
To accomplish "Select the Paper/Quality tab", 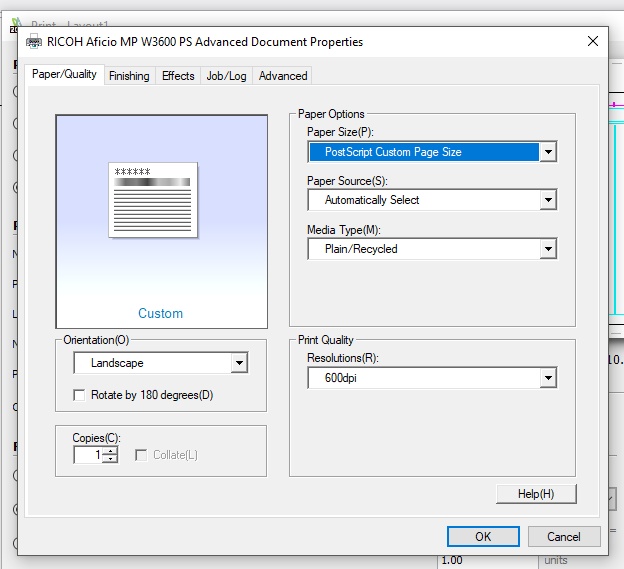I will coord(64,74).
